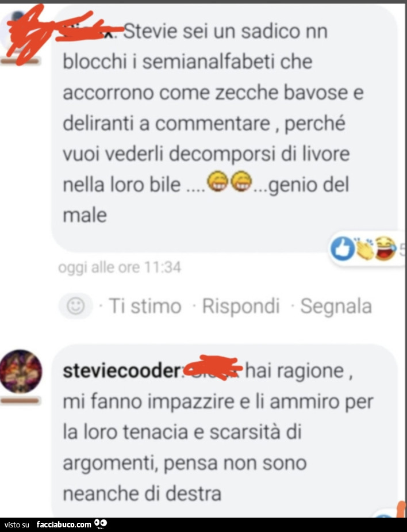Click the brown badge bar under steviecooder's avatar
Image resolution: width=407 pixels, height=532 pixels.
pyautogui.click(x=20, y=401)
